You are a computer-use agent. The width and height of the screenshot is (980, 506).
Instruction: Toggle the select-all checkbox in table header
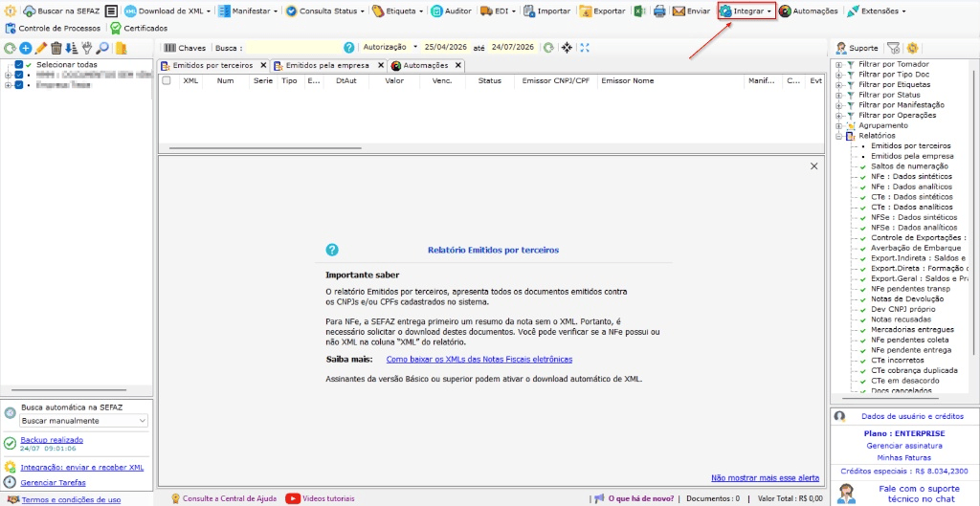click(x=167, y=80)
